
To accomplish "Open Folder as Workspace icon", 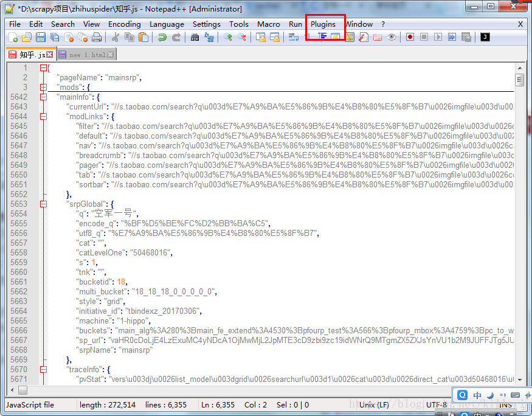I will (378, 37).
